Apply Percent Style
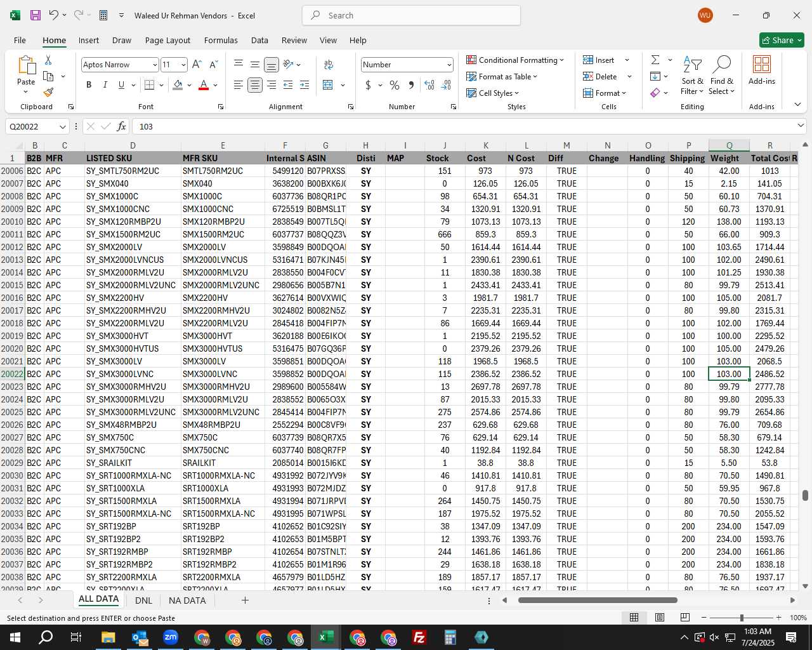Screen dimensions: 812x650 click(x=395, y=85)
